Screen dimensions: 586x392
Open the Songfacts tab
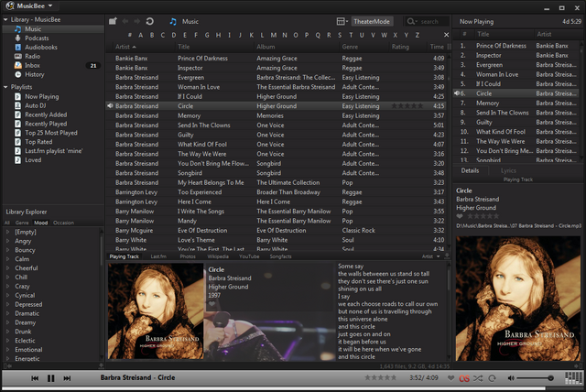pyautogui.click(x=280, y=256)
